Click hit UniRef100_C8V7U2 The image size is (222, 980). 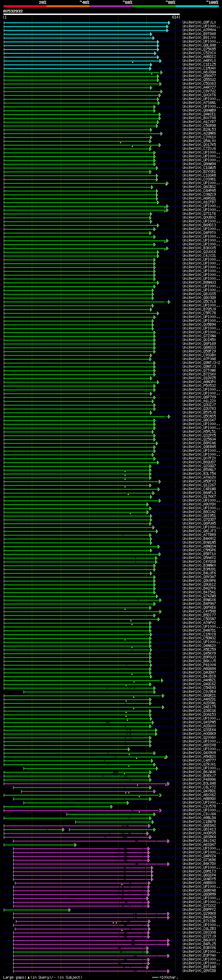click(199, 91)
